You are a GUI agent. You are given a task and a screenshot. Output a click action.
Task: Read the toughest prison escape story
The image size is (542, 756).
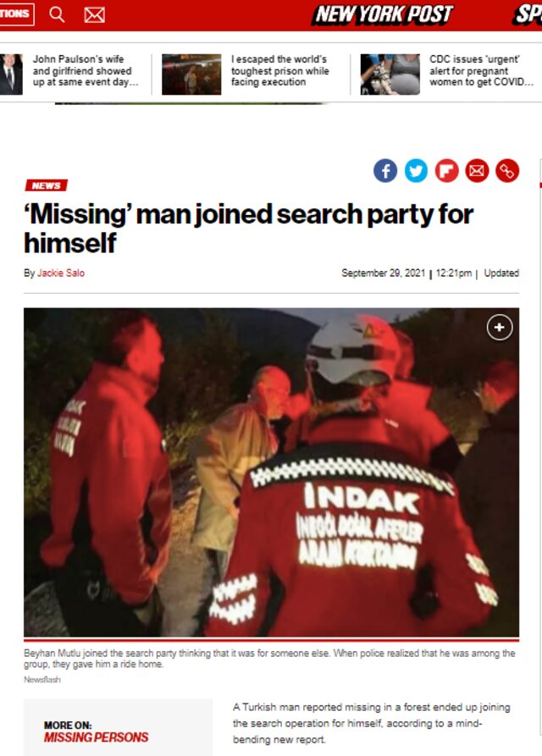[x=279, y=70]
